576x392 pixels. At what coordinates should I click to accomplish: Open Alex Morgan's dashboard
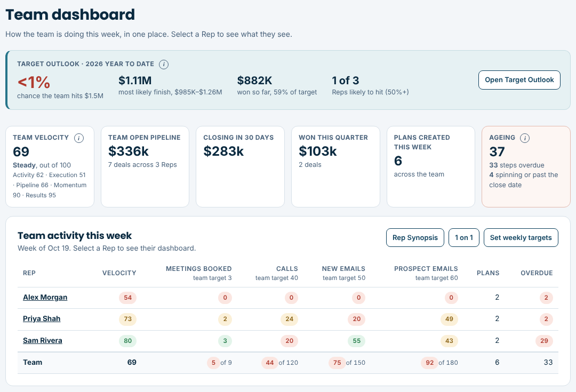(45, 297)
